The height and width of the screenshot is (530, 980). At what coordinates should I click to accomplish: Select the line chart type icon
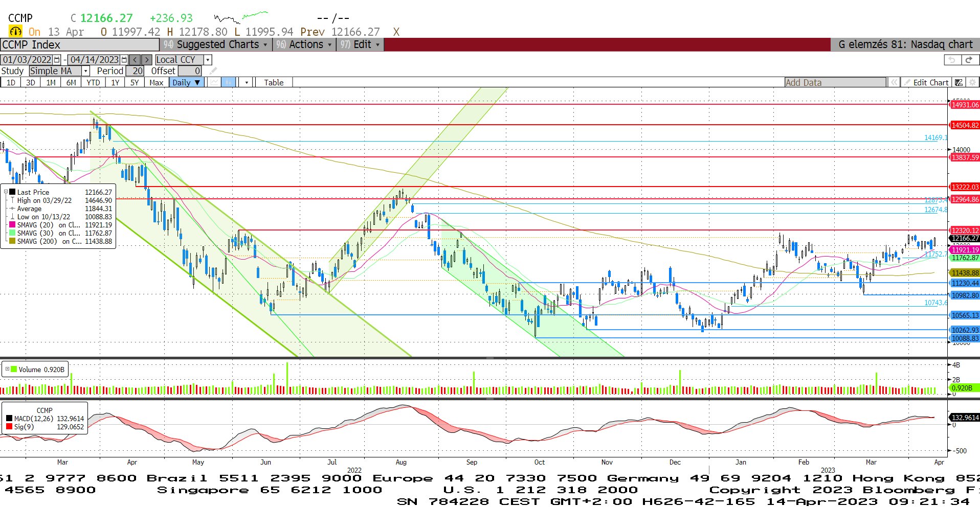click(x=214, y=82)
